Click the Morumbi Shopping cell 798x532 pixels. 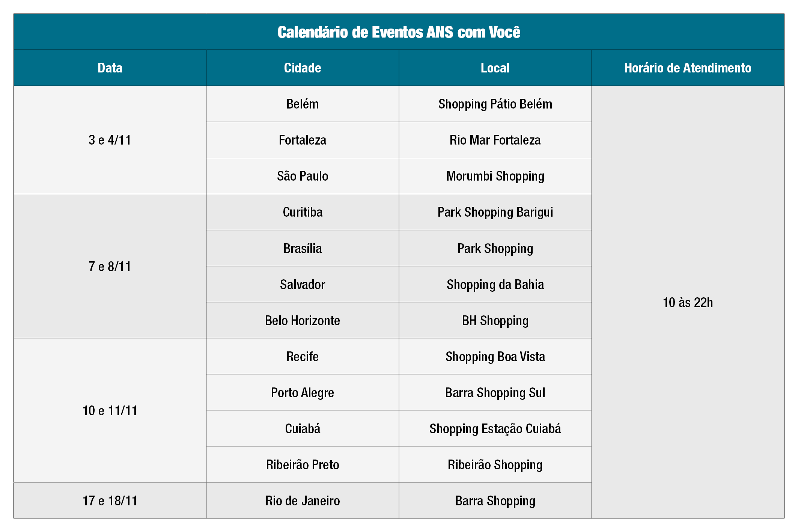495,176
